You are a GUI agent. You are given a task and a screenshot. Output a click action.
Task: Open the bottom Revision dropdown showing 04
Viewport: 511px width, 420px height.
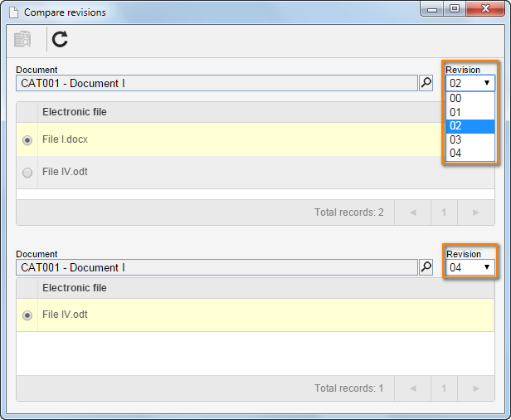[470, 267]
